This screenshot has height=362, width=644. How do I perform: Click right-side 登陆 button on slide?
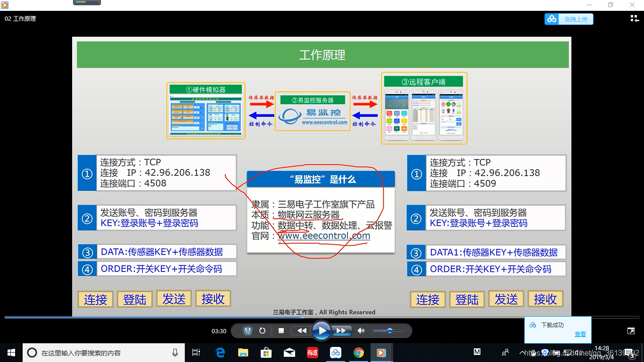click(x=467, y=299)
